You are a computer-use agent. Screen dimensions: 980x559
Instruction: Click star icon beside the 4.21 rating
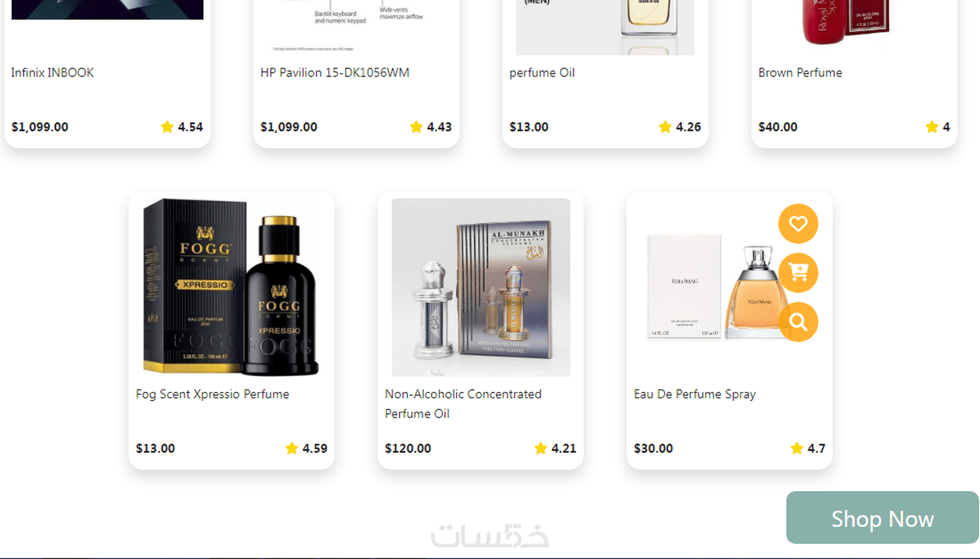(x=541, y=448)
